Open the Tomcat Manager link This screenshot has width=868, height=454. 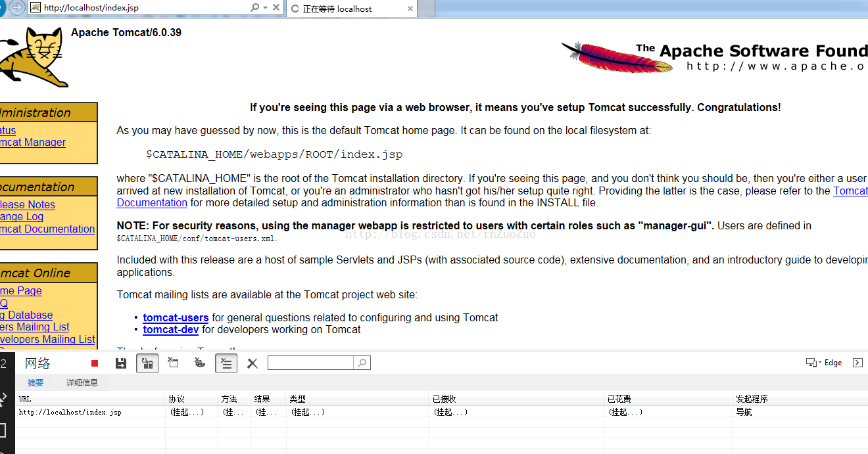pos(33,142)
